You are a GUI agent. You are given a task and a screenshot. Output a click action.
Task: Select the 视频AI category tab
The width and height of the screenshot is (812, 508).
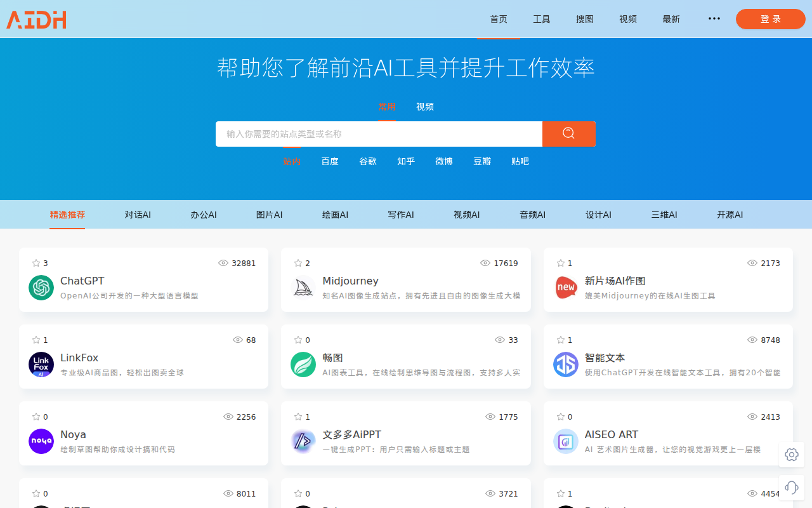pos(467,215)
